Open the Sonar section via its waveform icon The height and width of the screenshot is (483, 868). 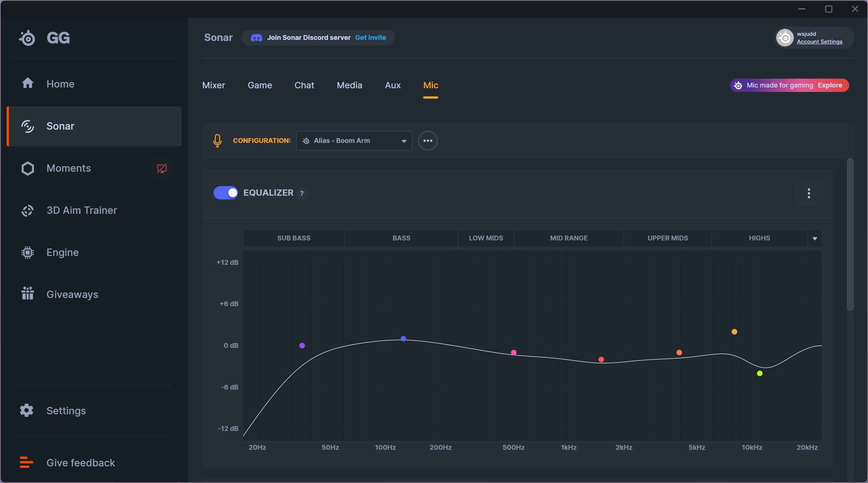tap(27, 126)
